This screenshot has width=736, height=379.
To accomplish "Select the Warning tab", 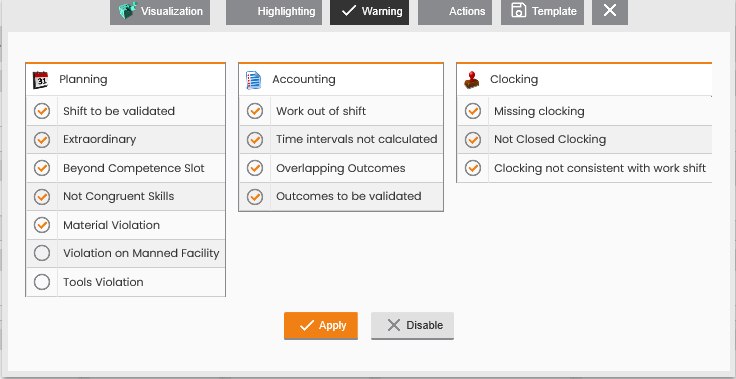I will 369,11.
